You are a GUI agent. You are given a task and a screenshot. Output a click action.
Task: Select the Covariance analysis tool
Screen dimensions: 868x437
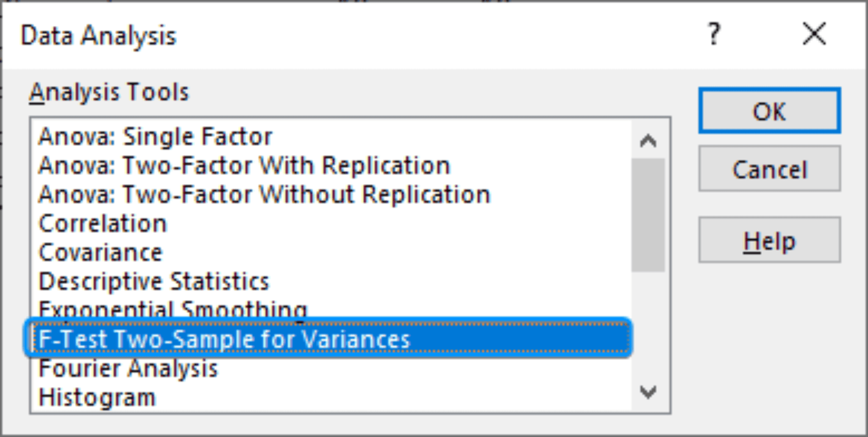tap(100, 252)
